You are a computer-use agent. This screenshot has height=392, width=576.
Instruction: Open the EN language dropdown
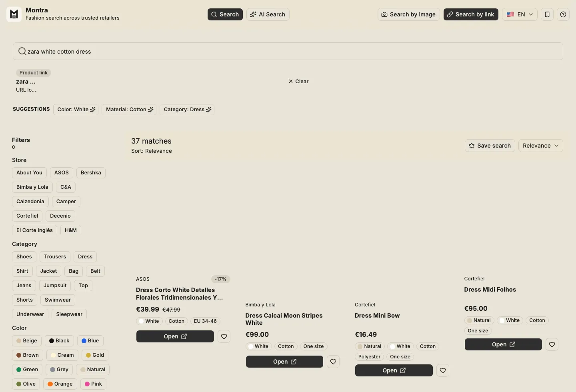click(x=520, y=14)
